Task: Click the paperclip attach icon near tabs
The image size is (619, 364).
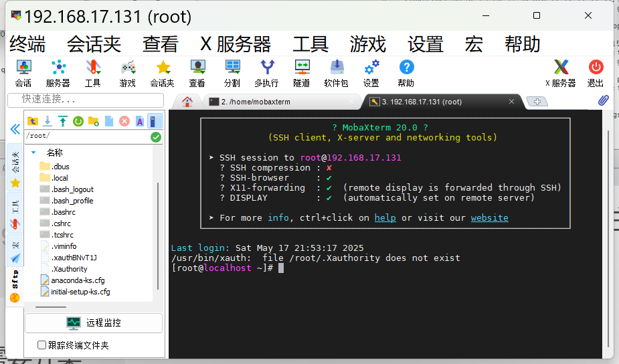Action: point(603,100)
